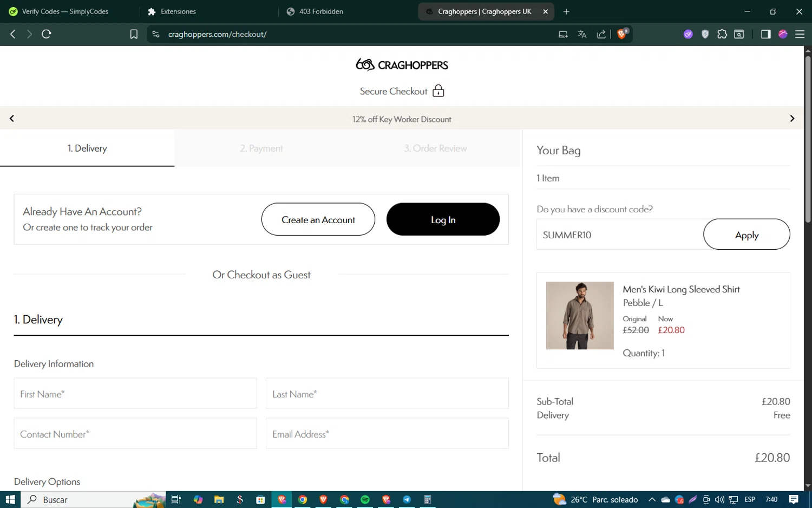Open the notification center icon
This screenshot has height=508, width=812.
point(794,499)
